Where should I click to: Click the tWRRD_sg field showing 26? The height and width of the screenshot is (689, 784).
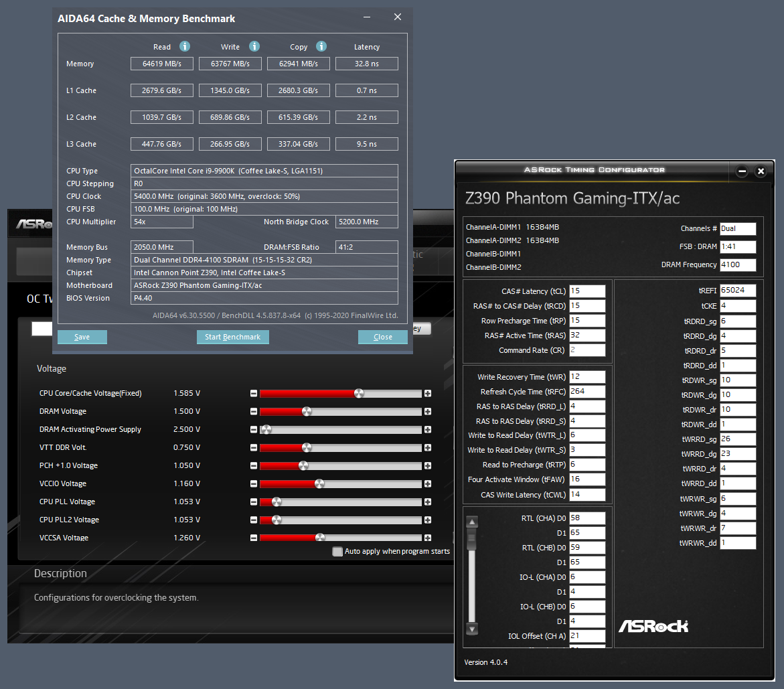coord(738,439)
